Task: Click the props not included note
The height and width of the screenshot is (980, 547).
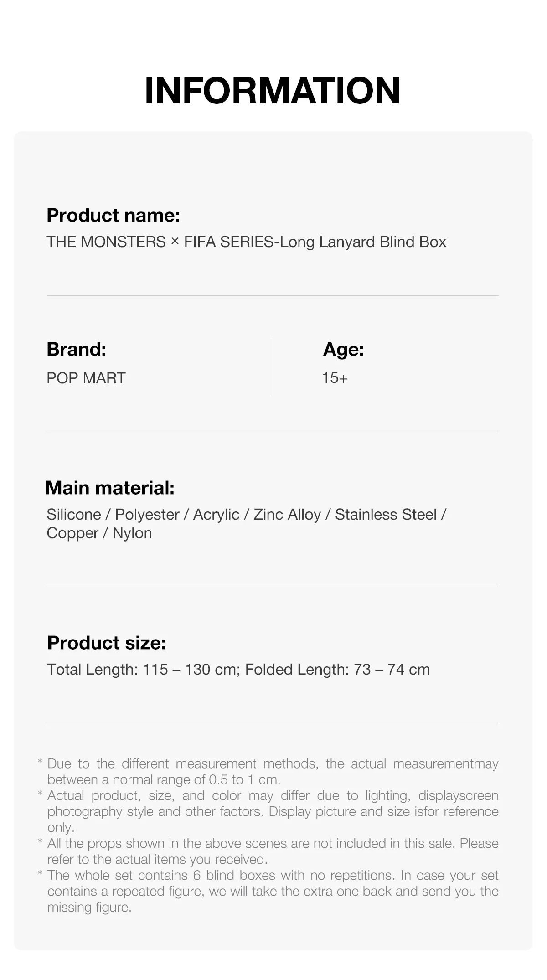Action: (273, 851)
